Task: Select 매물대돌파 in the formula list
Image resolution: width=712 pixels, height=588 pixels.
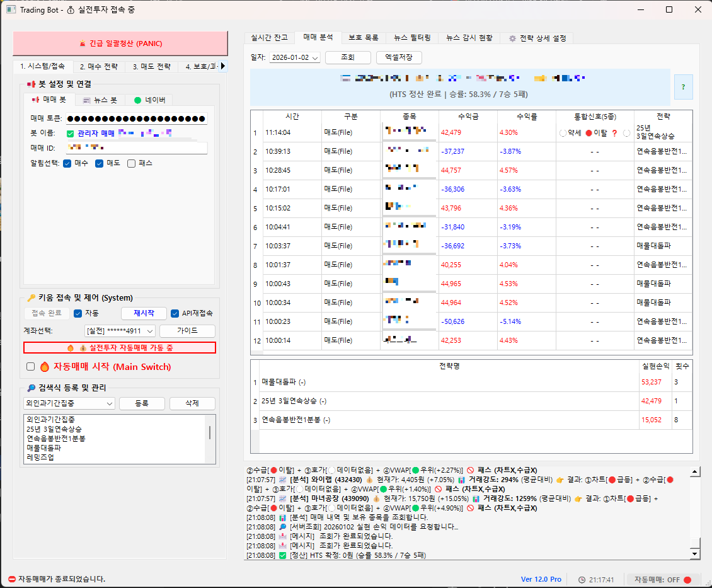Action: pos(43,447)
